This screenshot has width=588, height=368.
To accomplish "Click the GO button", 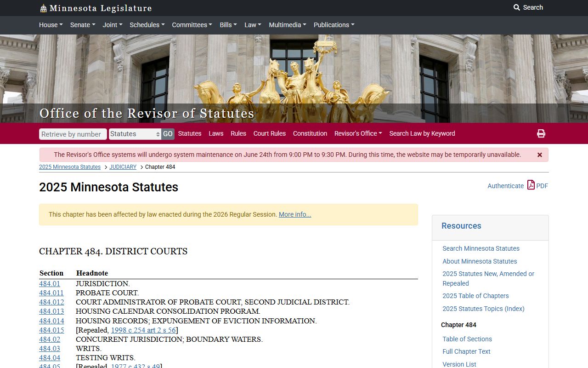I will click(168, 134).
